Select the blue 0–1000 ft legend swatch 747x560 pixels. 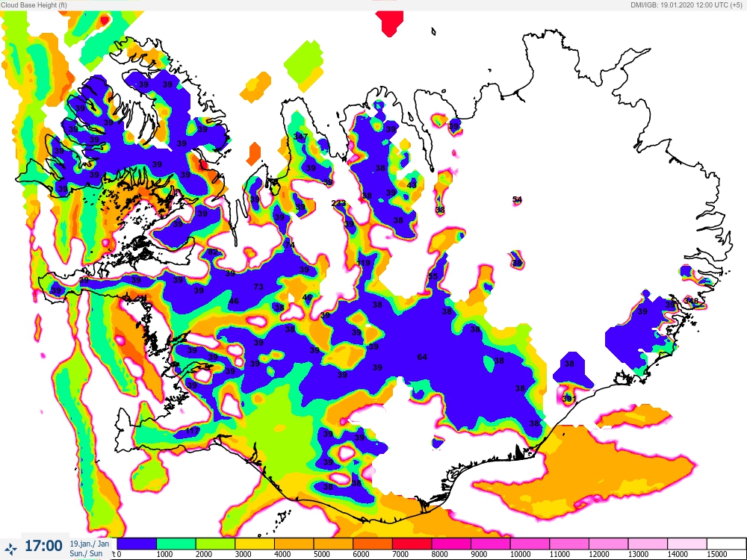pos(137,544)
